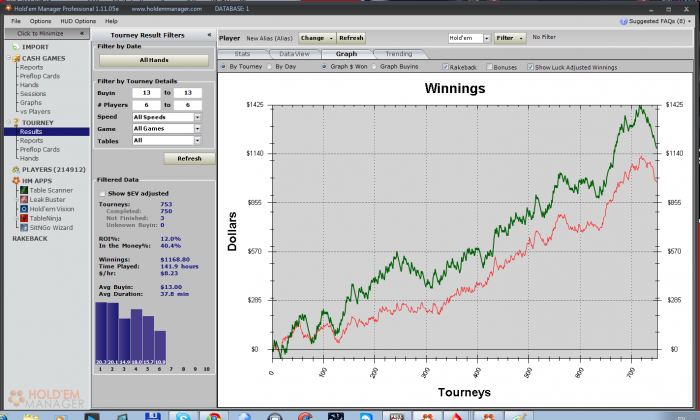Image resolution: width=700 pixels, height=420 pixels.
Task: Click the Suggested FAQs question mark icon
Action: pos(624,21)
